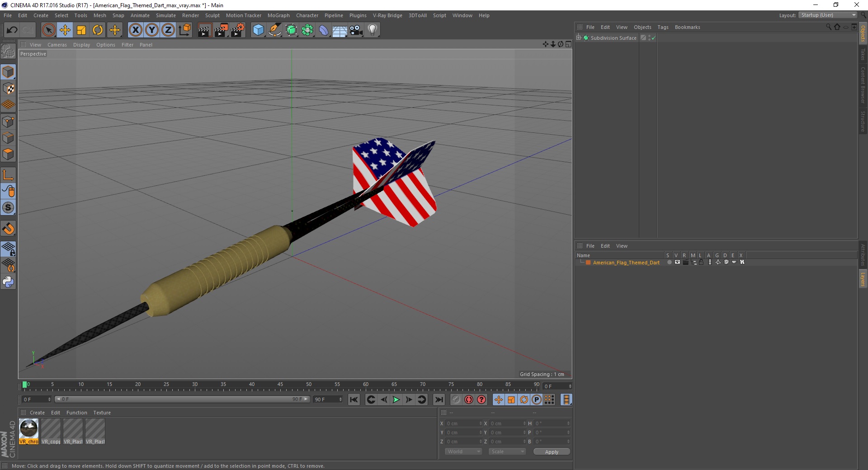Click frame 45 on the timeline

click(x=280, y=385)
